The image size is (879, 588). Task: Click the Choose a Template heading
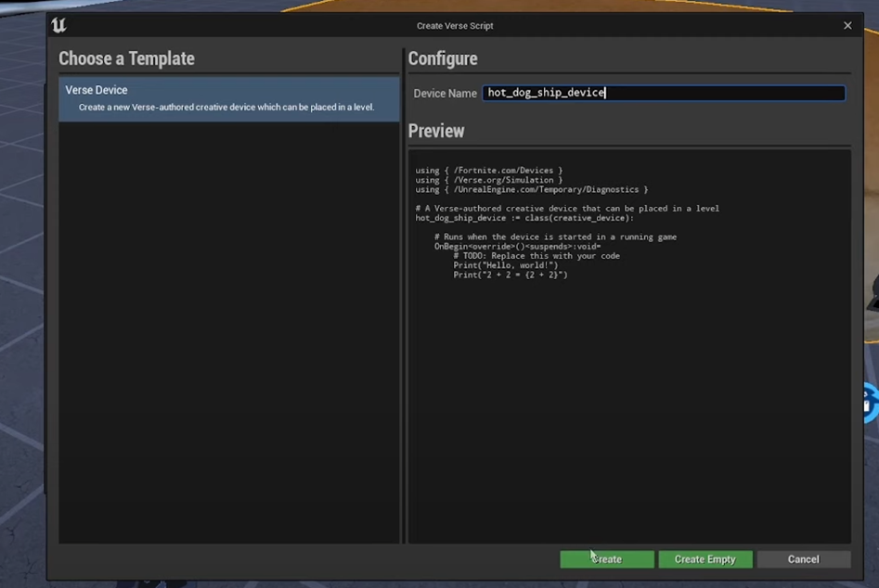(x=126, y=58)
